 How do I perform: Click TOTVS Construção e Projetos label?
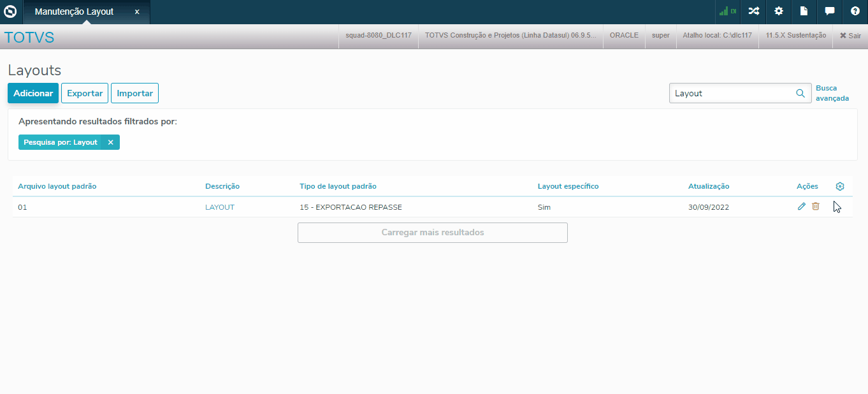(x=510, y=36)
